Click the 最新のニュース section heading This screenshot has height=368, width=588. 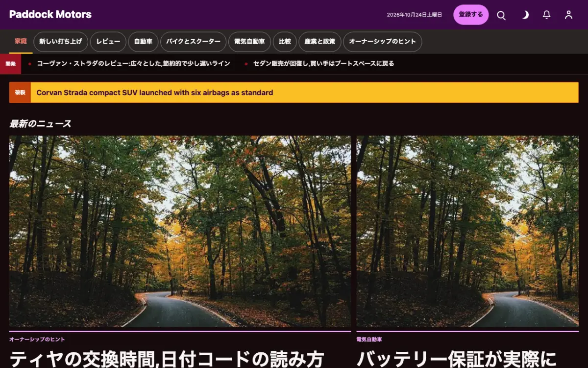(x=40, y=124)
